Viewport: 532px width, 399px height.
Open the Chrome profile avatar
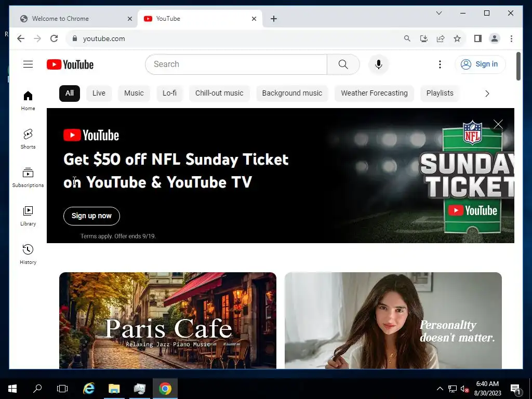pyautogui.click(x=495, y=38)
